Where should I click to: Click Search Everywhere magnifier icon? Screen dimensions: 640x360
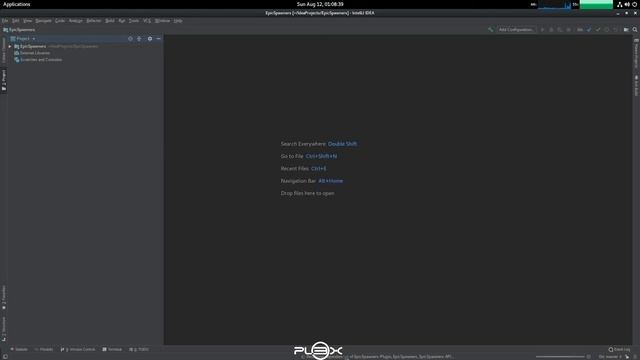point(635,30)
